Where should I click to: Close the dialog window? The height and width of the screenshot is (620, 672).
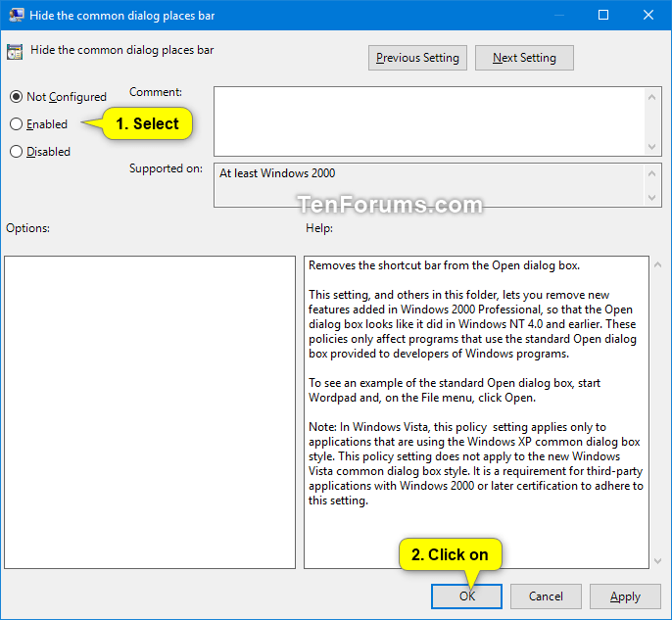click(648, 15)
